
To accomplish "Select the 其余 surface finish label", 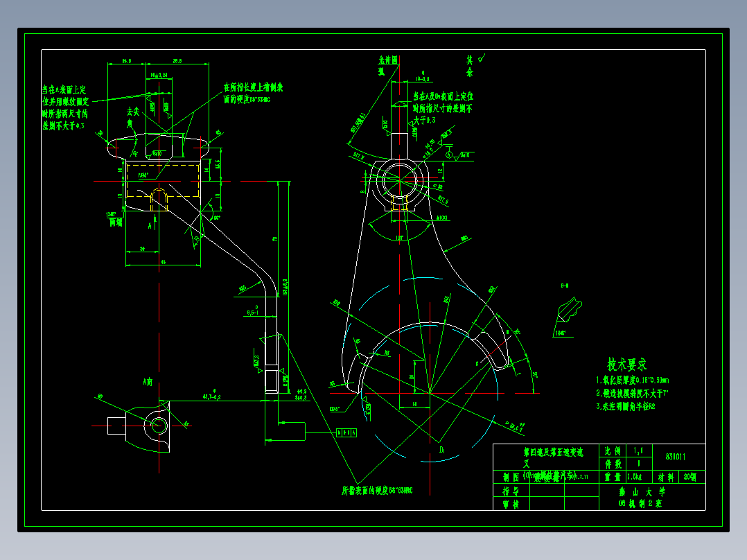I will (x=471, y=66).
